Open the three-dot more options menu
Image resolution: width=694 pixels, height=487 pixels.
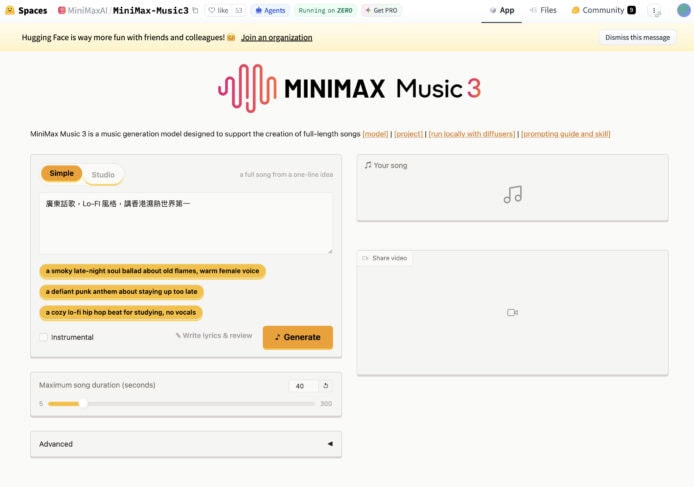[x=654, y=10]
